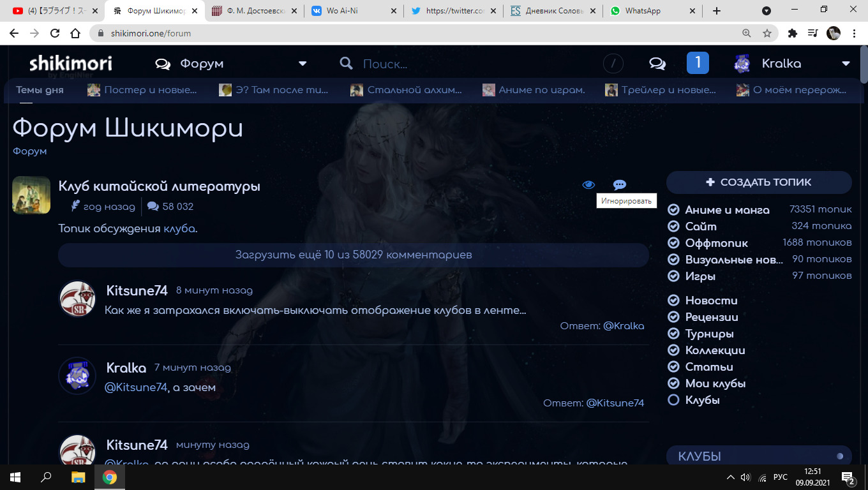The width and height of the screenshot is (868, 490).
Task: Open Chrome extensions puzzle icon
Action: click(793, 33)
